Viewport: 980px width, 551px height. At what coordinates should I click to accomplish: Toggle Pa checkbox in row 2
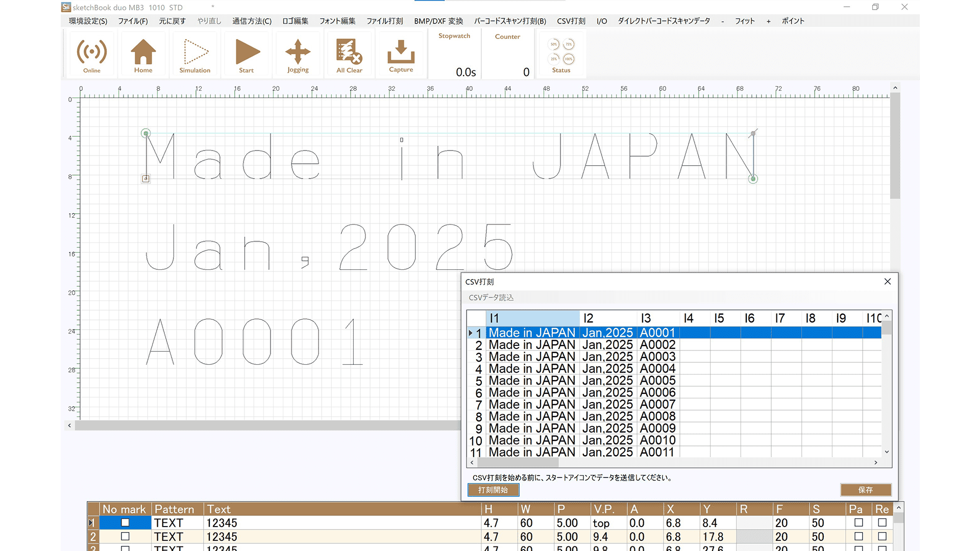point(859,536)
